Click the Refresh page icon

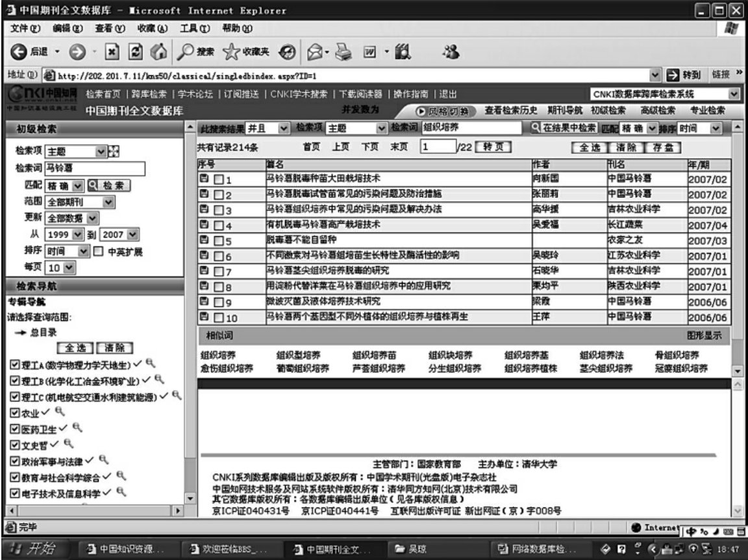coord(136,51)
